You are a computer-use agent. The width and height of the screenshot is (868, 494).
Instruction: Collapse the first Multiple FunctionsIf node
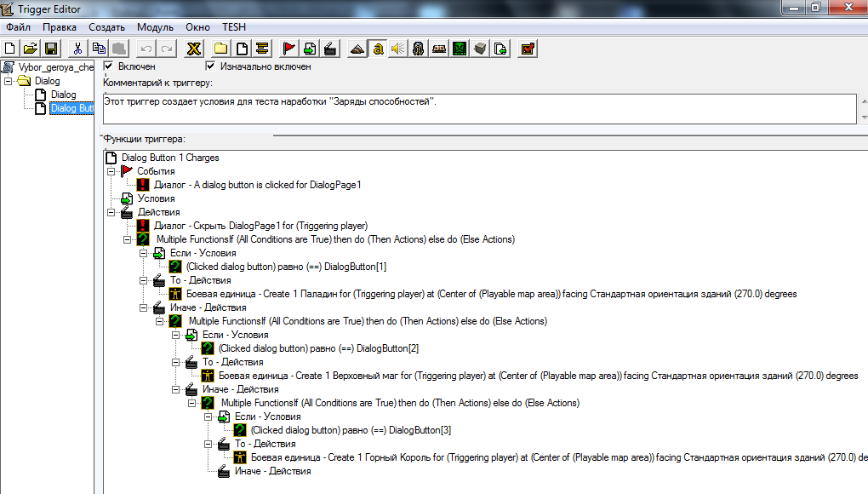coord(127,240)
